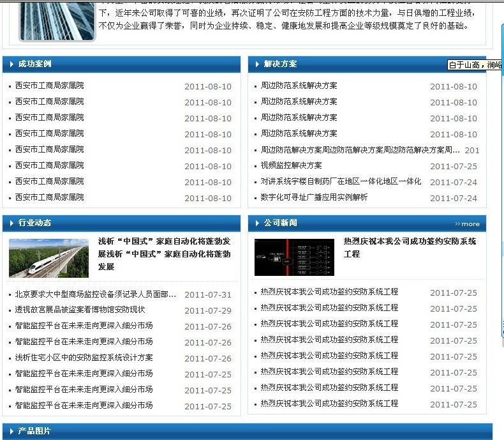The image size is (504, 440).
Task: Click the arrow icon beside 行业动态 header
Action: 12,223
